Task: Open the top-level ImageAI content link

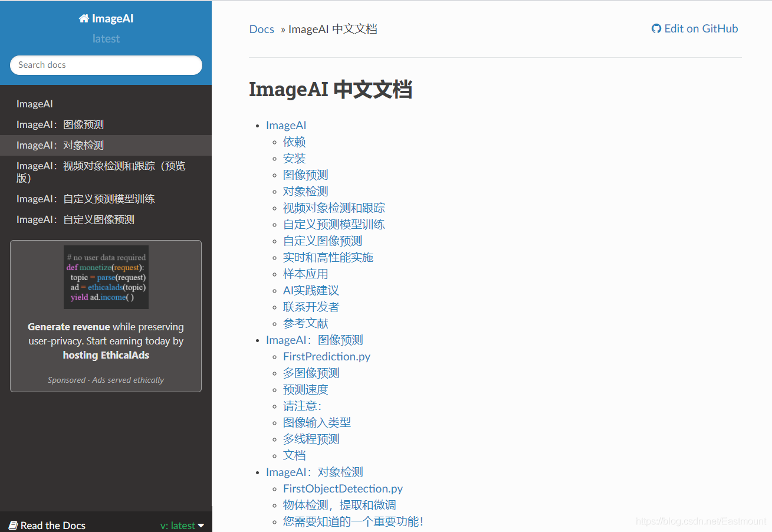Action: pos(286,125)
